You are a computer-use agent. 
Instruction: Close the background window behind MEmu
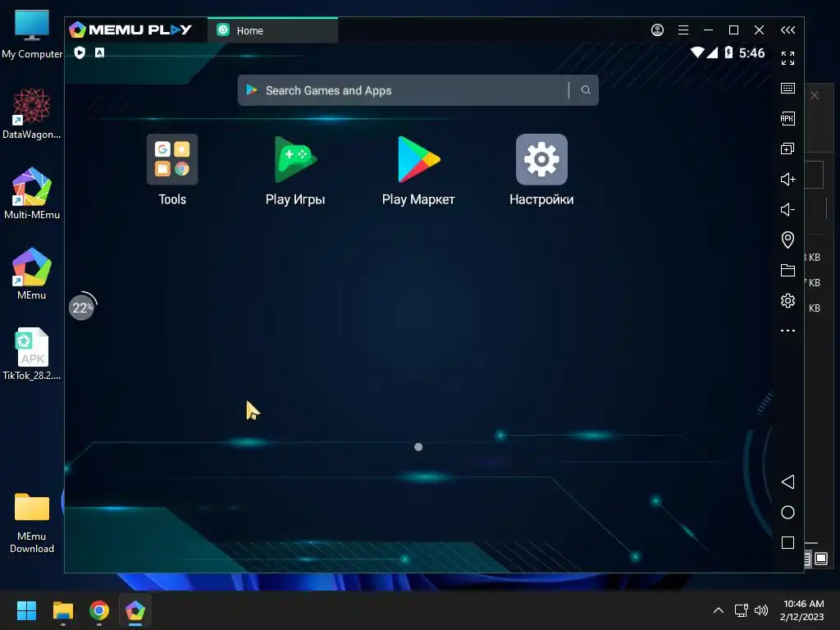pos(815,95)
